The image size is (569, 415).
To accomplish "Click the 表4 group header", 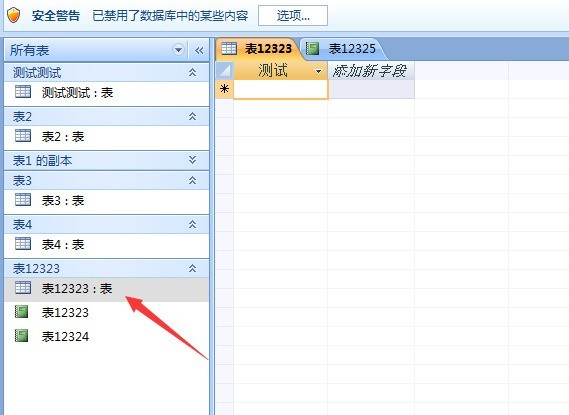I will [x=107, y=225].
